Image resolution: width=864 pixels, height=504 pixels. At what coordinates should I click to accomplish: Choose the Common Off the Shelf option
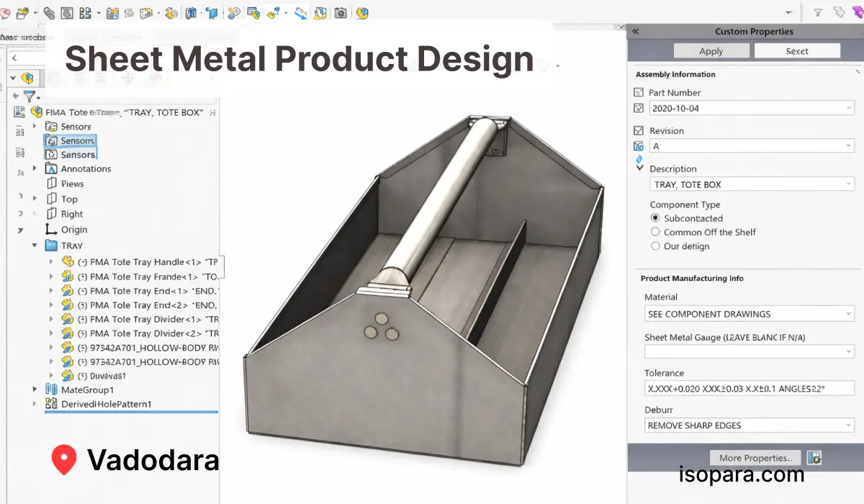[655, 232]
